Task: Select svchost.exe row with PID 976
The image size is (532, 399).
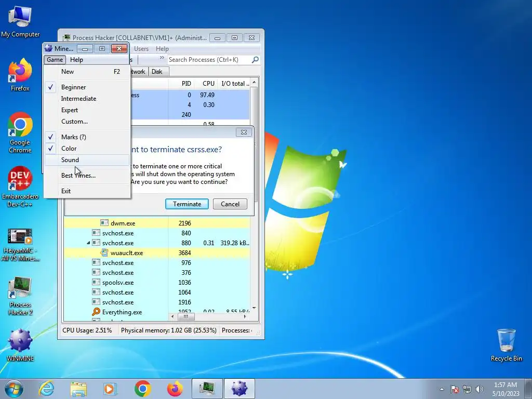Action: pyautogui.click(x=157, y=262)
